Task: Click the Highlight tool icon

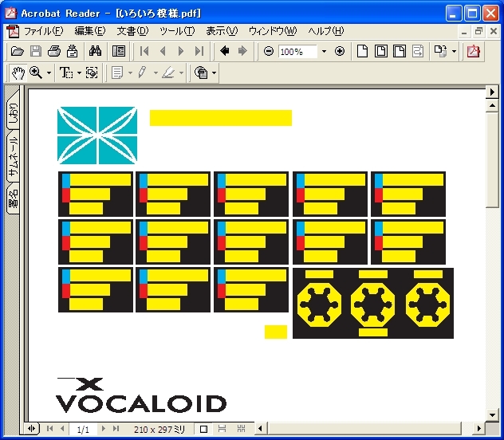Action: [168, 73]
